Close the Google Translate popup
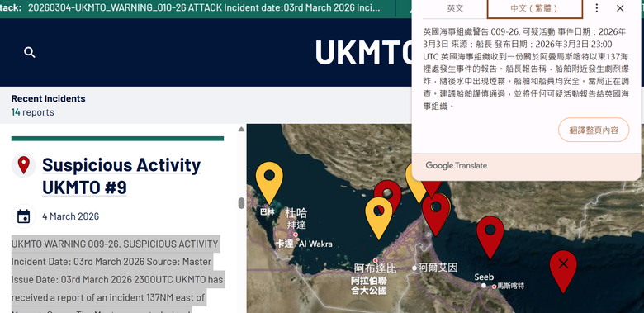 coord(620,8)
